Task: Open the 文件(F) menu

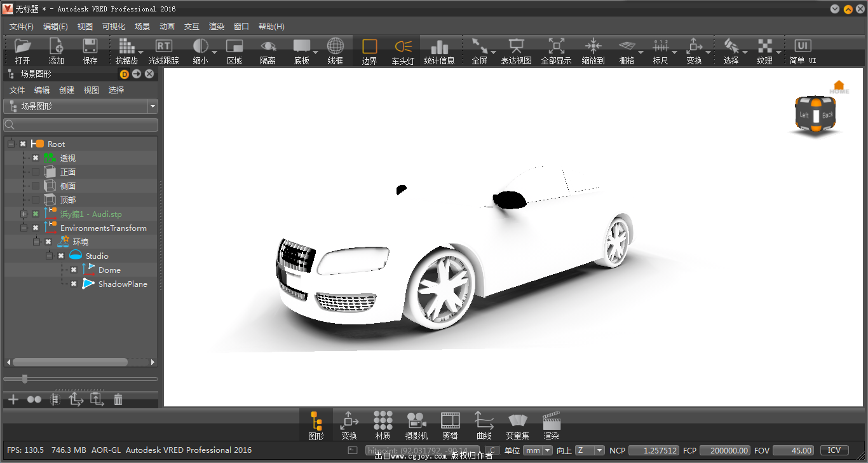Action: tap(22, 26)
